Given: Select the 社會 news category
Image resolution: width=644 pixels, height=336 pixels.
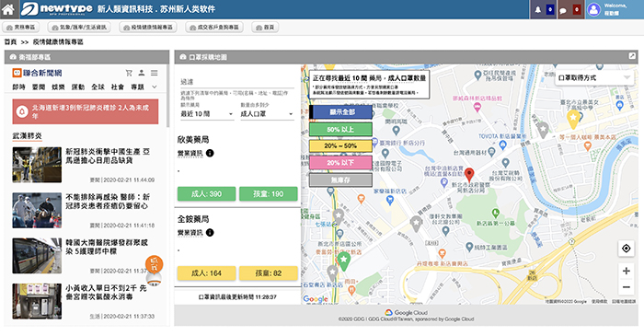Looking at the screenshot, I should click(x=118, y=87).
